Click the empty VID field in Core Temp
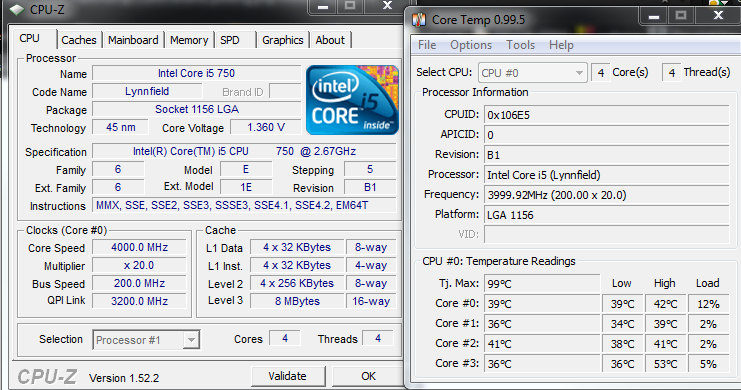The width and height of the screenshot is (741, 390). pyautogui.click(x=607, y=234)
